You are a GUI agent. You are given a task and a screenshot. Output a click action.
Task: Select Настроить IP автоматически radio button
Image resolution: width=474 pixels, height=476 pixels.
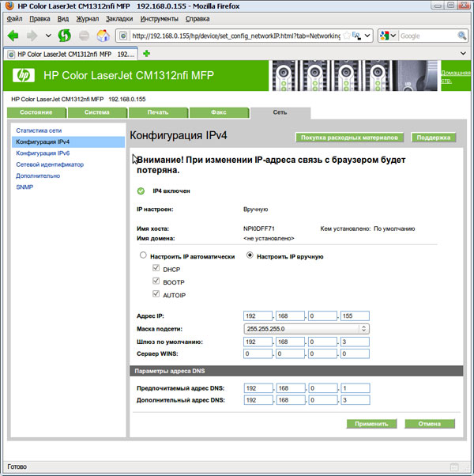click(143, 255)
